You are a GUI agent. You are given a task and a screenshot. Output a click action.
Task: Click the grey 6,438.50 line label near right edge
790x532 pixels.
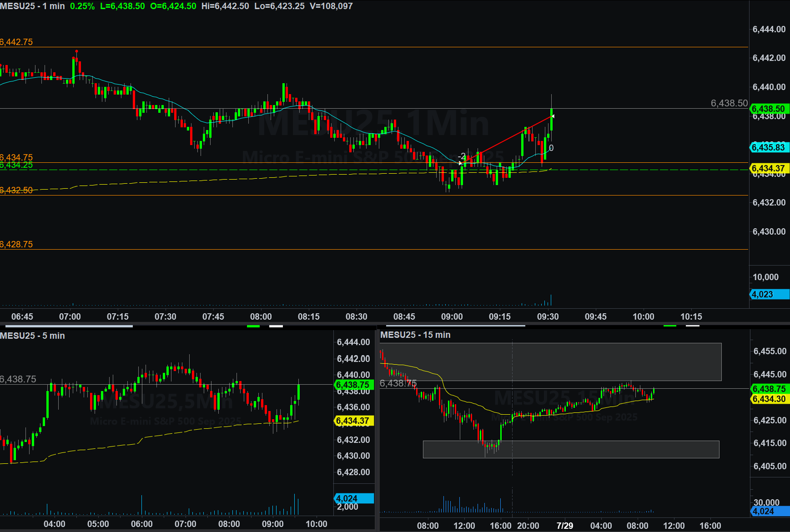click(x=729, y=103)
